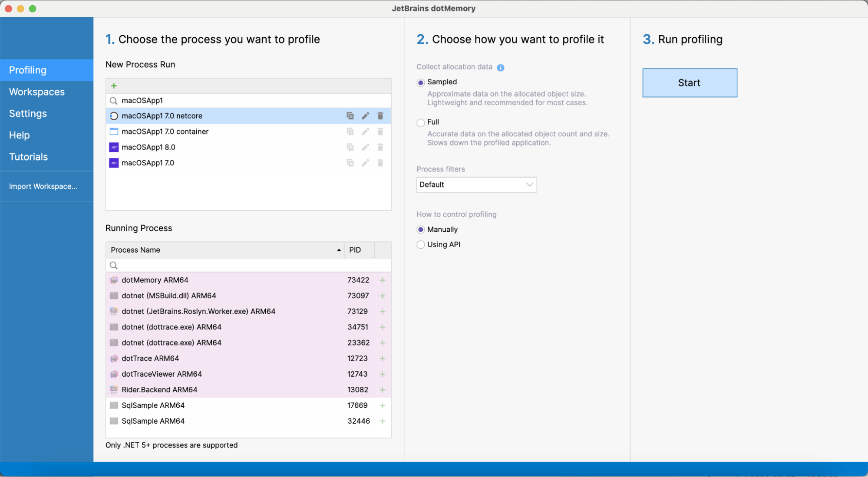Click the plus icon on the SqlSample 32446 row

tap(382, 421)
